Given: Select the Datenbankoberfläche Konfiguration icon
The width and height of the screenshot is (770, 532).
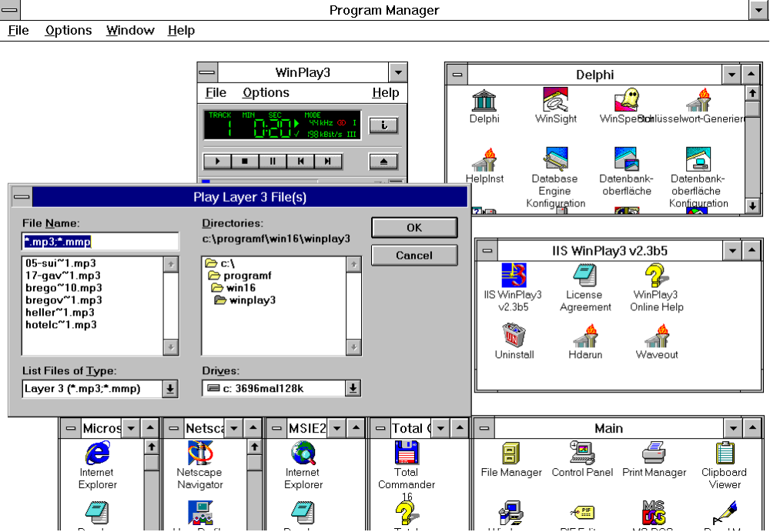Looking at the screenshot, I should coord(698,159).
